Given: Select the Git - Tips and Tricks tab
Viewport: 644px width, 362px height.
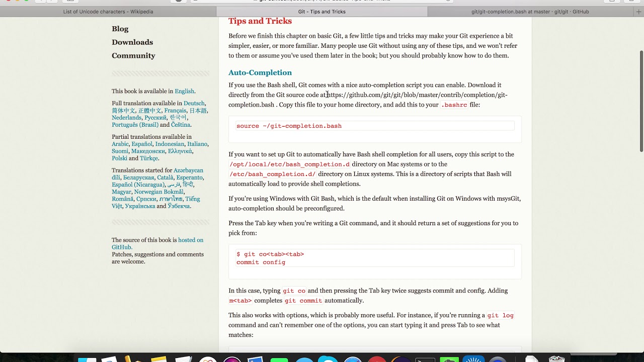Looking at the screenshot, I should (321, 12).
